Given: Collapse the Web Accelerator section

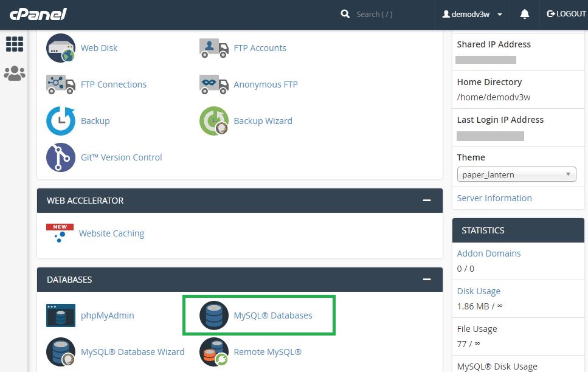Looking at the screenshot, I should 427,201.
